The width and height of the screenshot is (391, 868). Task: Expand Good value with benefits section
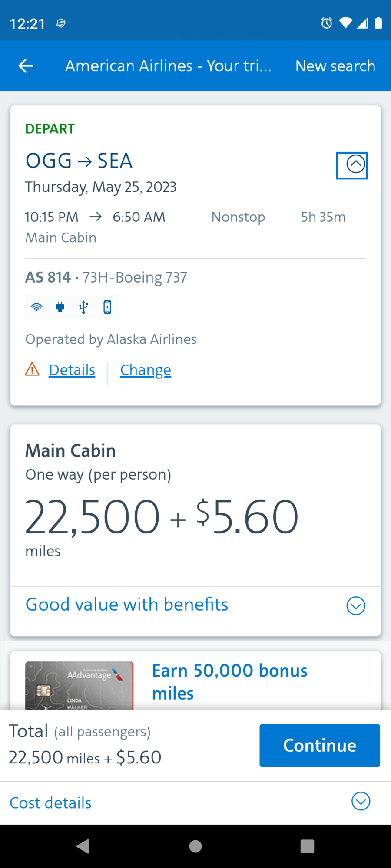point(356,606)
